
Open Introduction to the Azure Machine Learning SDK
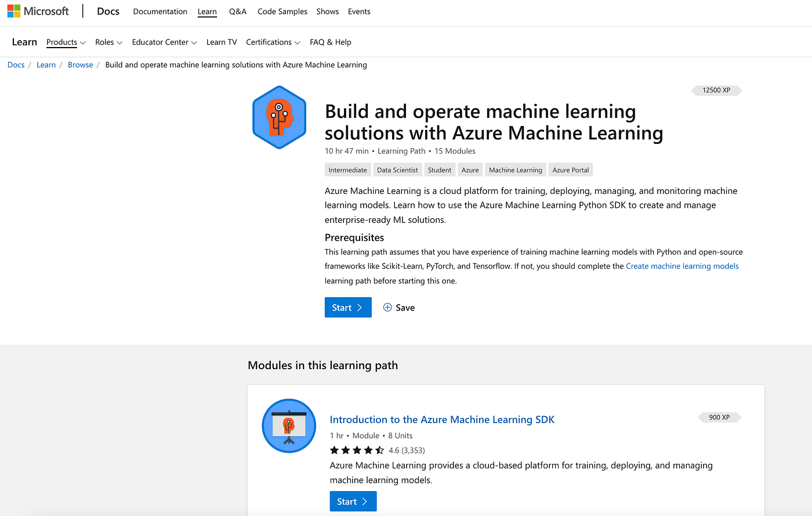442,420
